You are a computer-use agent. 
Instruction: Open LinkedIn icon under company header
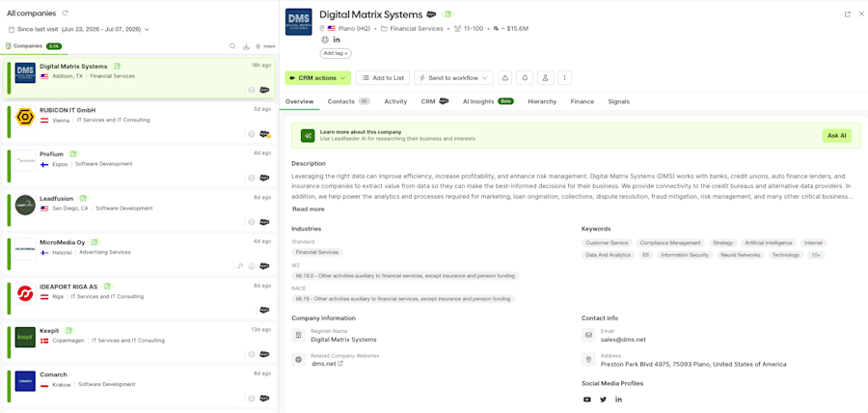click(337, 40)
